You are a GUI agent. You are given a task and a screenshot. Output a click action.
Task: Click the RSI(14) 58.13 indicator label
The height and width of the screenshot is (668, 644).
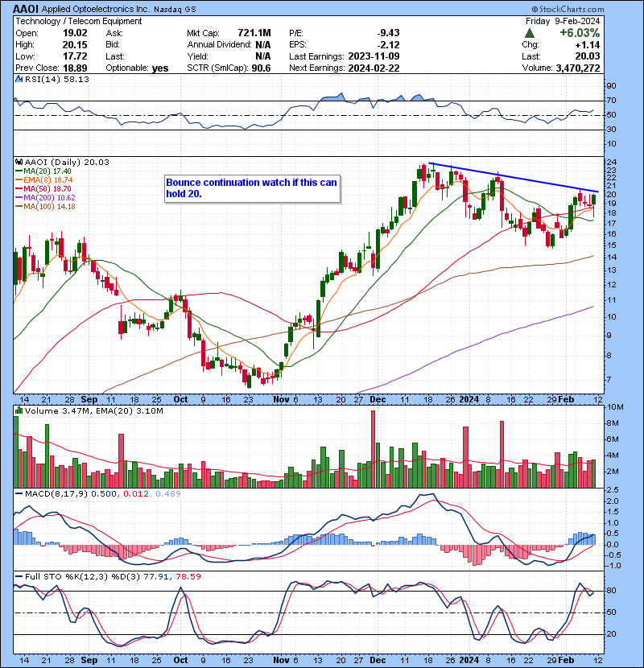coord(57,79)
